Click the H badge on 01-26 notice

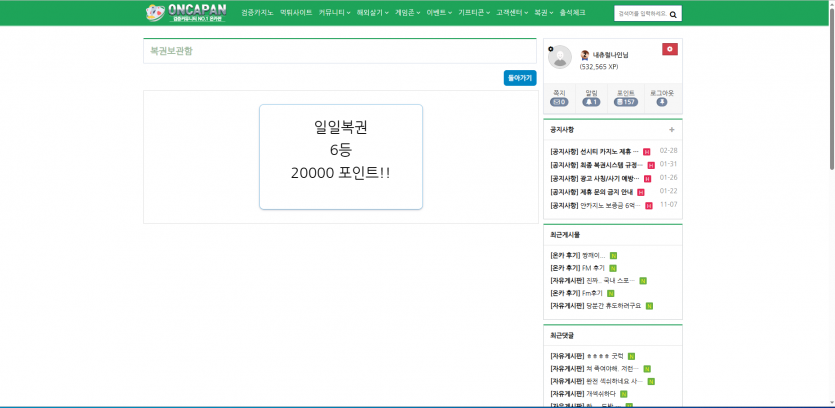648,178
